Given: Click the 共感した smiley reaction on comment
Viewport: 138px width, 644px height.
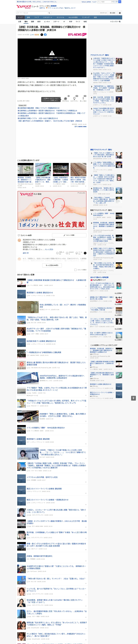Looking at the screenshot, I should pyautogui.click(x=60, y=253).
